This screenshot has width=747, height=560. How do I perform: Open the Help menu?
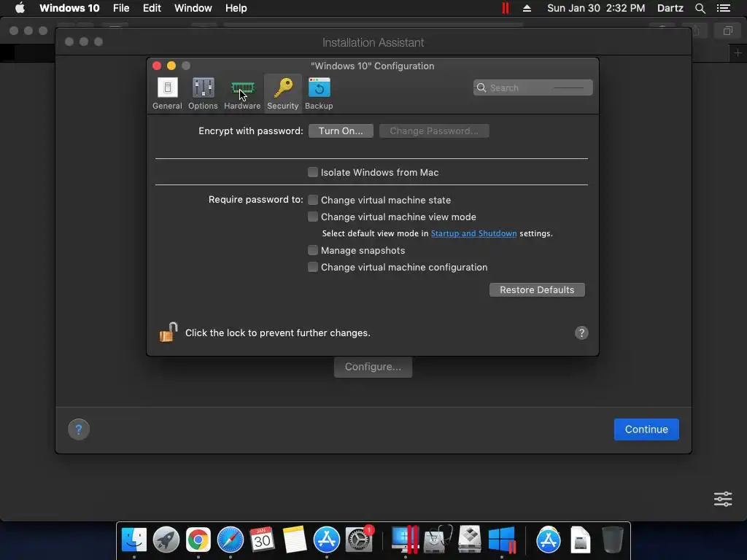tap(236, 8)
